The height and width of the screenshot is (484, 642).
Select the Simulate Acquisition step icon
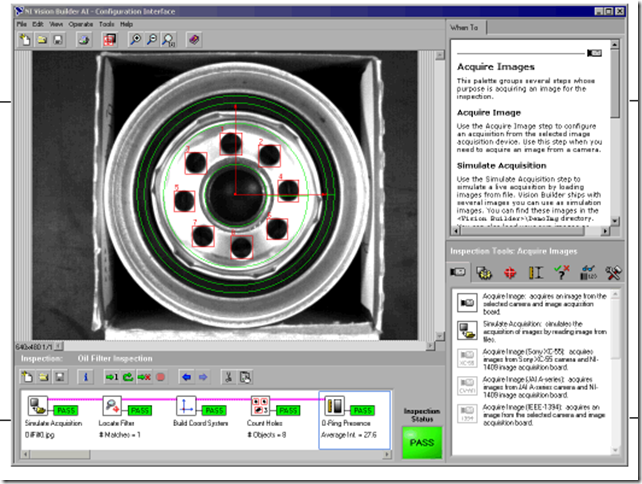coord(38,405)
